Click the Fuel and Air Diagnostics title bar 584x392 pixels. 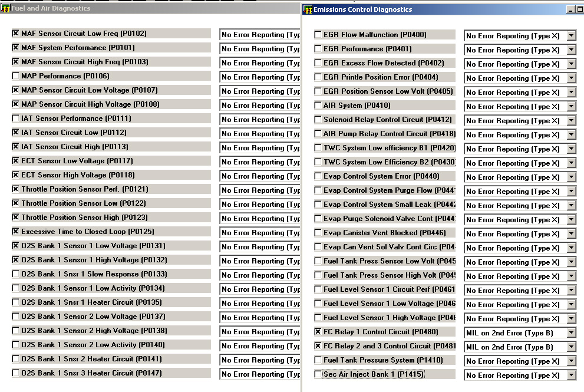[147, 8]
